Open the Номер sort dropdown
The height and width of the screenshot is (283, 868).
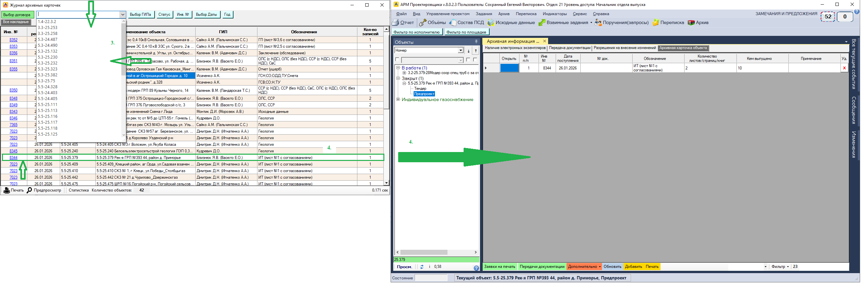[x=460, y=50]
